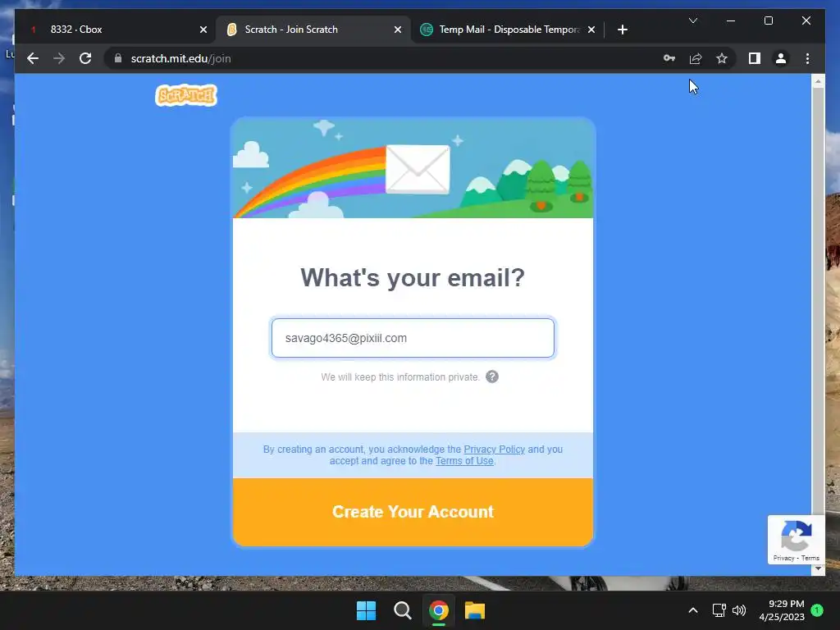Open reCAPTCHA Privacy link
The height and width of the screenshot is (630, 840).
point(783,558)
